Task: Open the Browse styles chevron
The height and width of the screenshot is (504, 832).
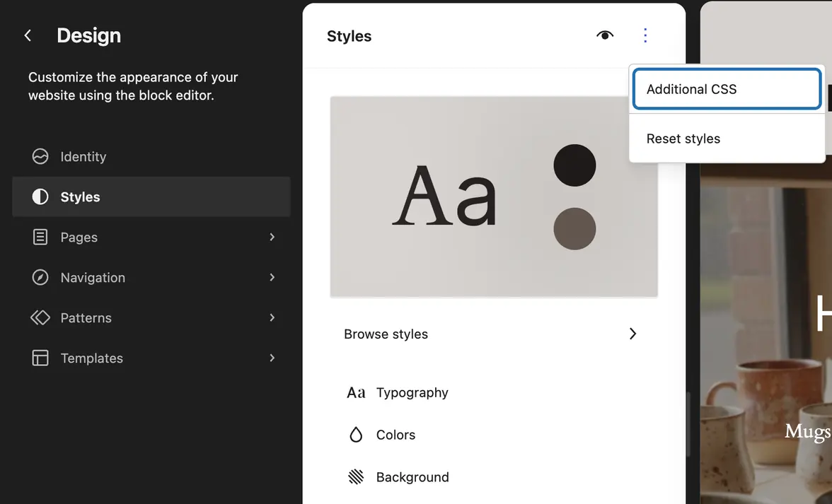Action: [x=632, y=334]
